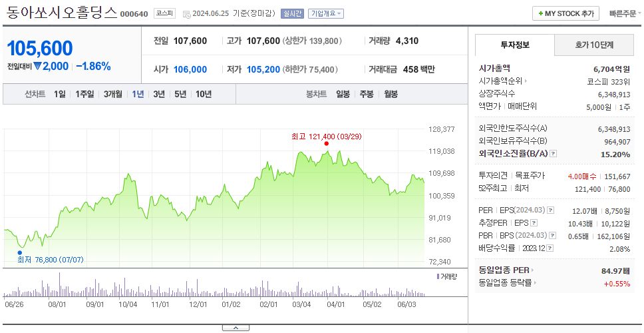Select the 5년 line chart period
This screenshot has width=644, height=333.
pyautogui.click(x=180, y=94)
